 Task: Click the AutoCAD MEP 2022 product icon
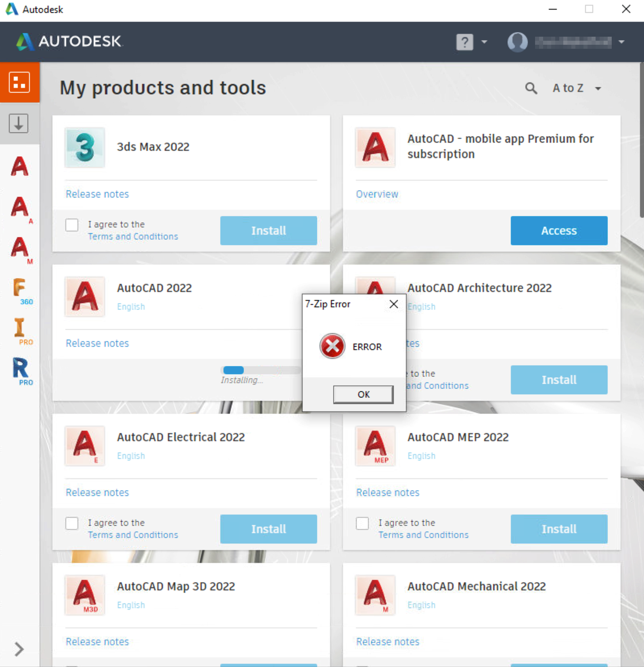pyautogui.click(x=375, y=446)
